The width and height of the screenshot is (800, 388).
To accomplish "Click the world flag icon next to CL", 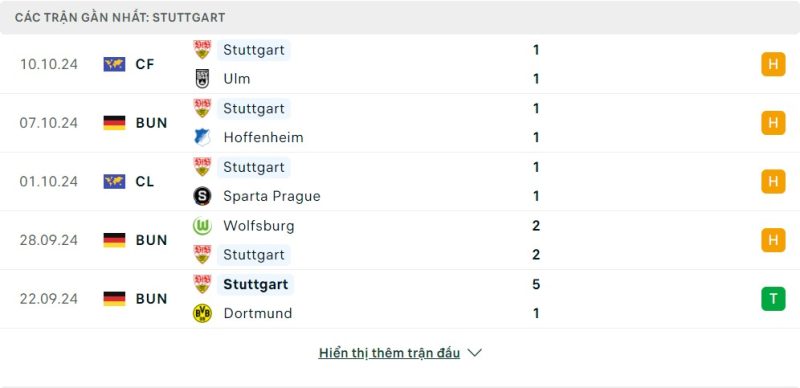I will tap(114, 182).
